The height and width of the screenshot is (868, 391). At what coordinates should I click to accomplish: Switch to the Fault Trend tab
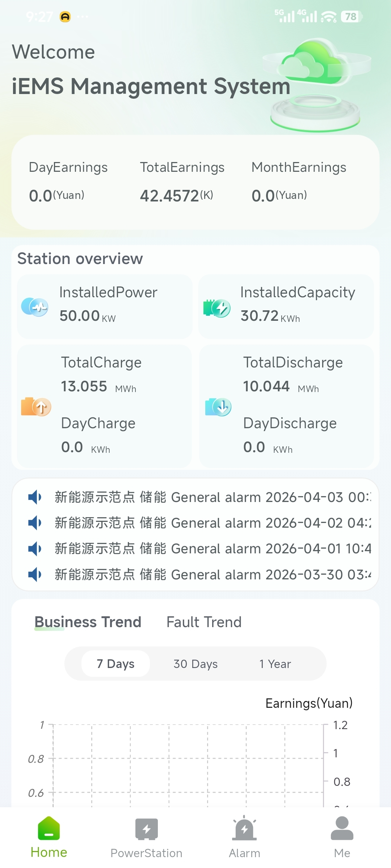point(204,622)
